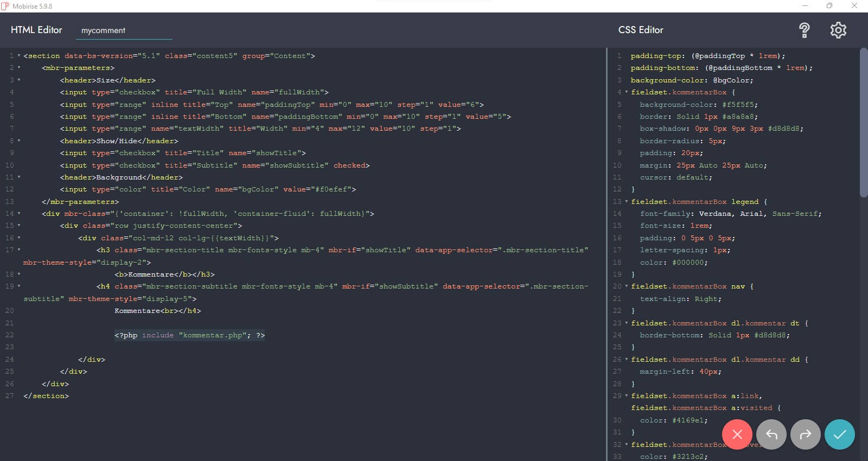This screenshot has height=461, width=868.
Task: Confirm changes with the teal checkmark button
Action: click(840, 434)
